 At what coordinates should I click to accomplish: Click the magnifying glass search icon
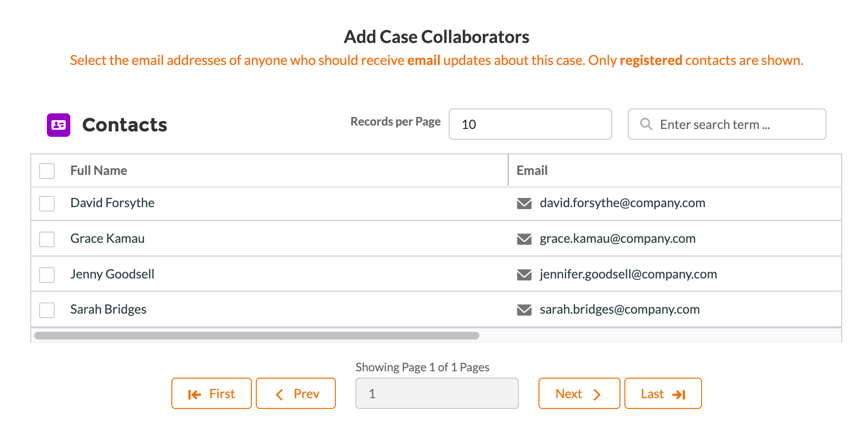coord(646,124)
